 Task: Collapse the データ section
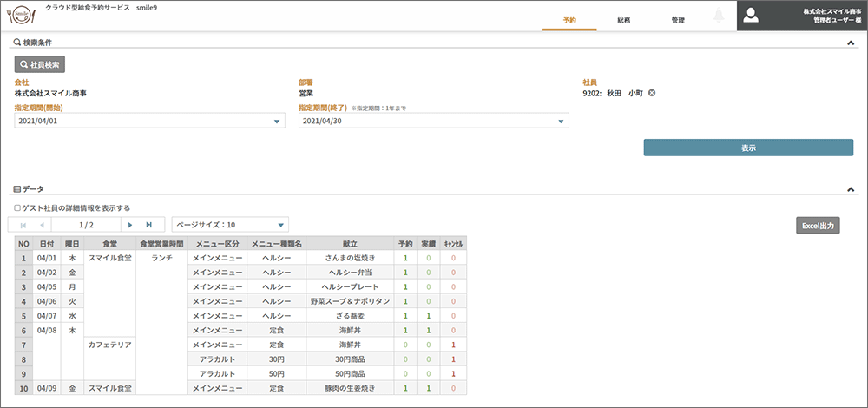[x=851, y=189]
